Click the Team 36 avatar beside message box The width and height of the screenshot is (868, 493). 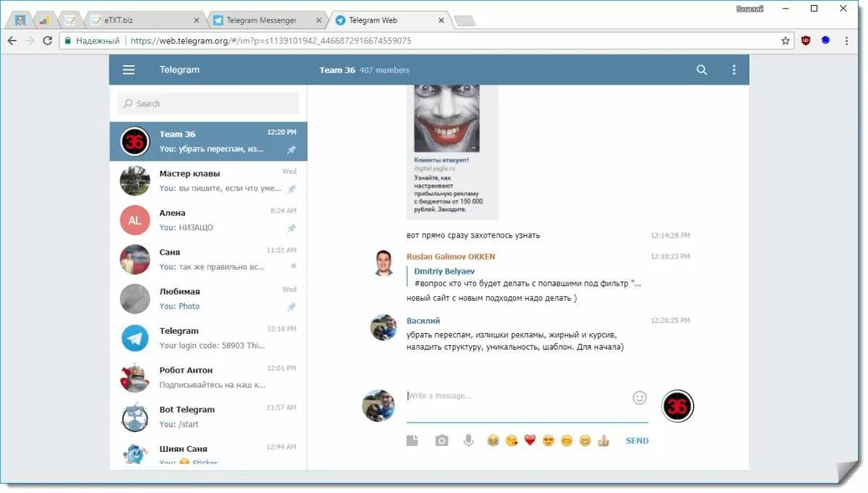click(x=678, y=405)
